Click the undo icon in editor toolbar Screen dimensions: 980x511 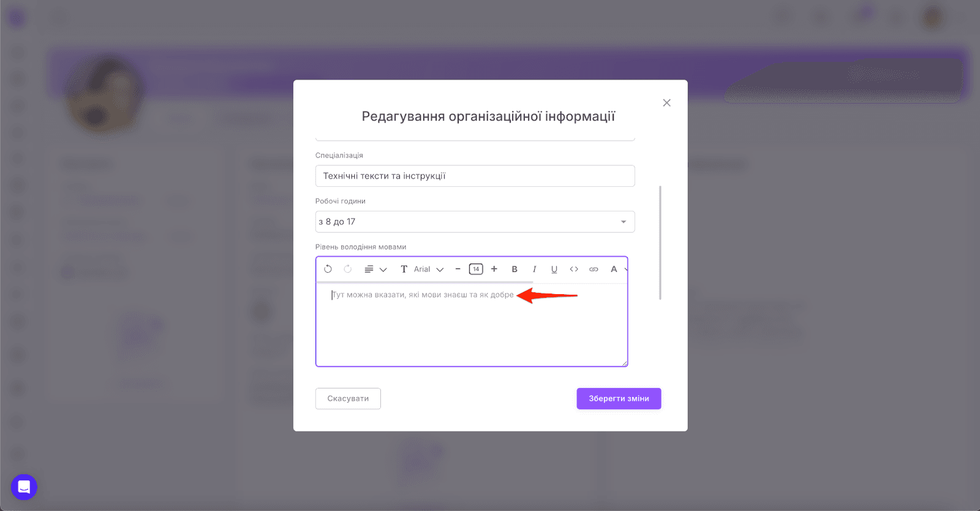pyautogui.click(x=328, y=269)
